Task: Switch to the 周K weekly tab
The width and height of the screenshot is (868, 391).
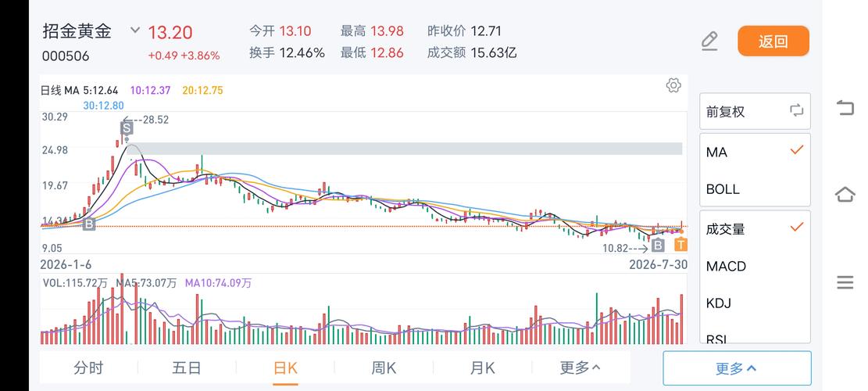Action: [384, 368]
